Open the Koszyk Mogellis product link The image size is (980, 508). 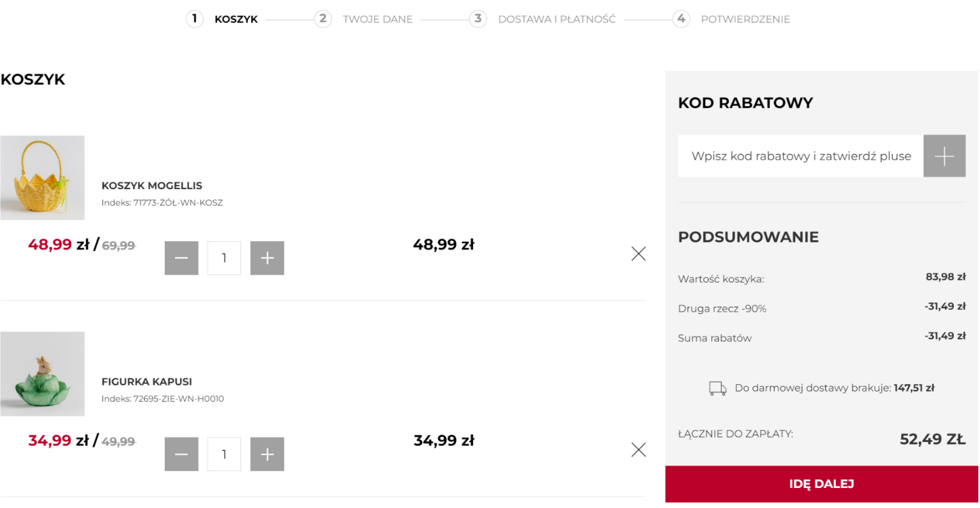152,185
